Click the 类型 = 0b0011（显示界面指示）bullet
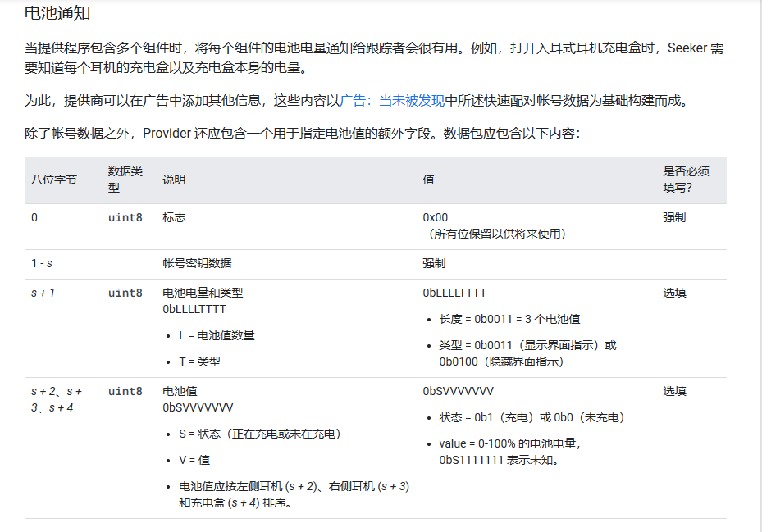Screen dimensions: 762x532 pos(527,353)
